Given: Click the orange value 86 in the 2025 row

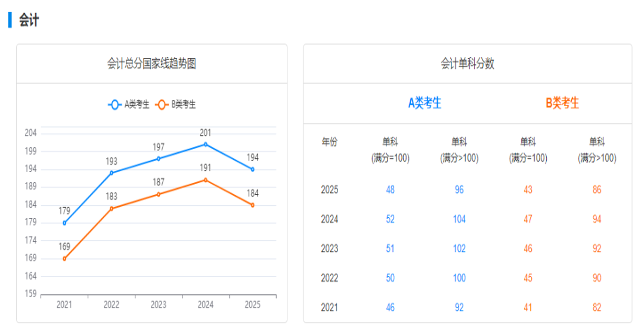Looking at the screenshot, I should click(x=597, y=189).
